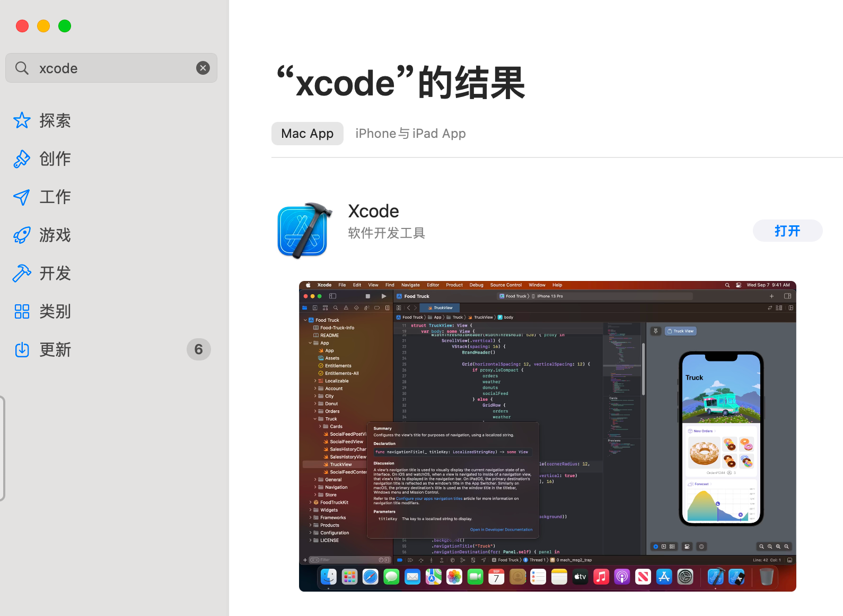Click the star icon beside 探索

point(22,120)
